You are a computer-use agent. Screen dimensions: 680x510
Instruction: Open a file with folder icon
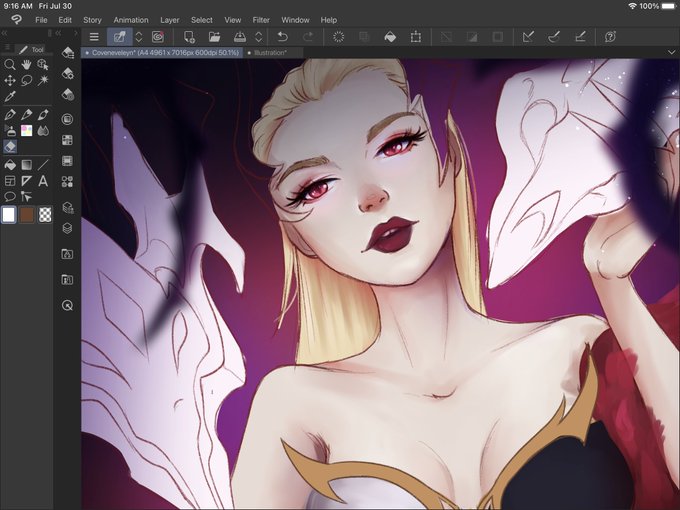coord(214,37)
